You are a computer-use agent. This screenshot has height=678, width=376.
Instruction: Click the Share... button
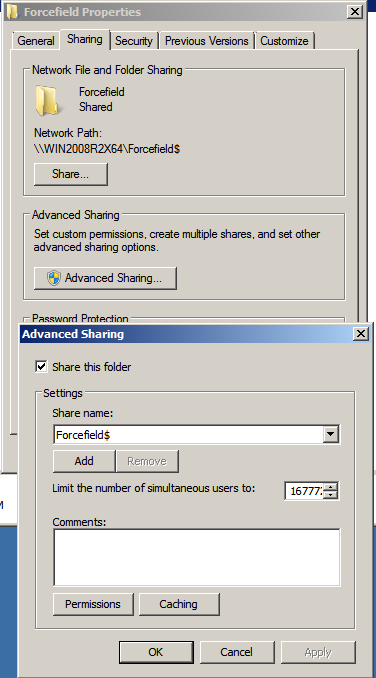70,174
